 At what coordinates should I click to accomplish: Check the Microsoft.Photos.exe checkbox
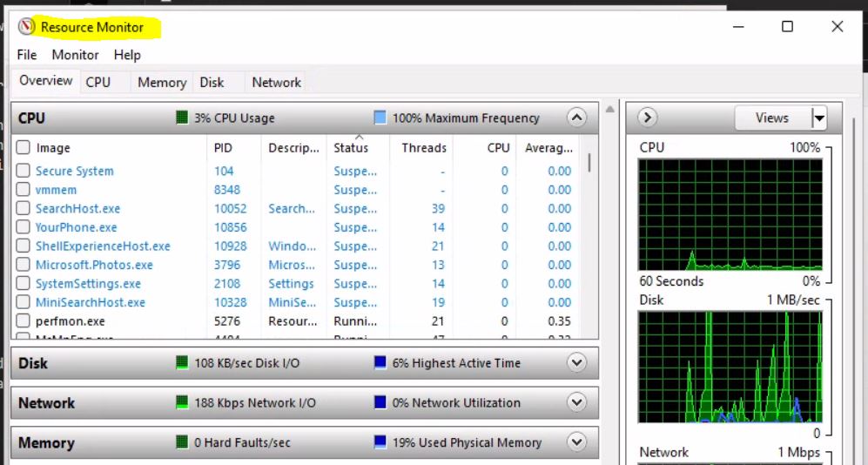pyautogui.click(x=23, y=266)
